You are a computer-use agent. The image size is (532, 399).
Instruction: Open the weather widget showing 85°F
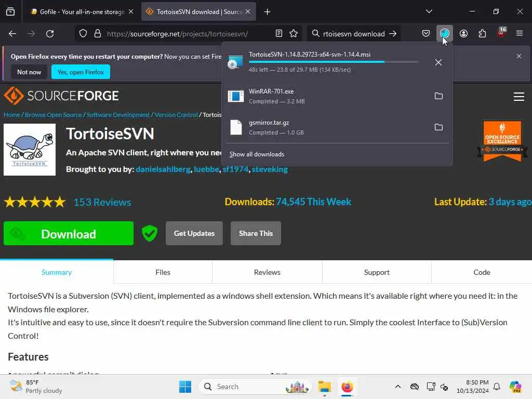[x=36, y=387]
